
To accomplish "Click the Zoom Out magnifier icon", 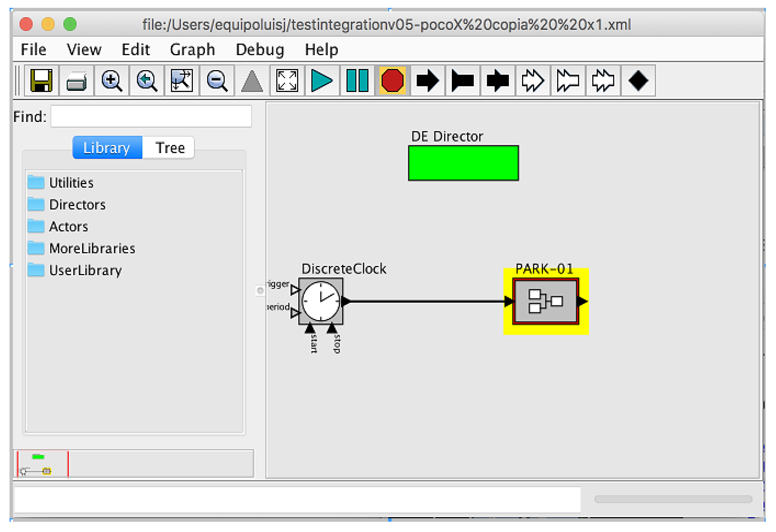I will point(217,80).
